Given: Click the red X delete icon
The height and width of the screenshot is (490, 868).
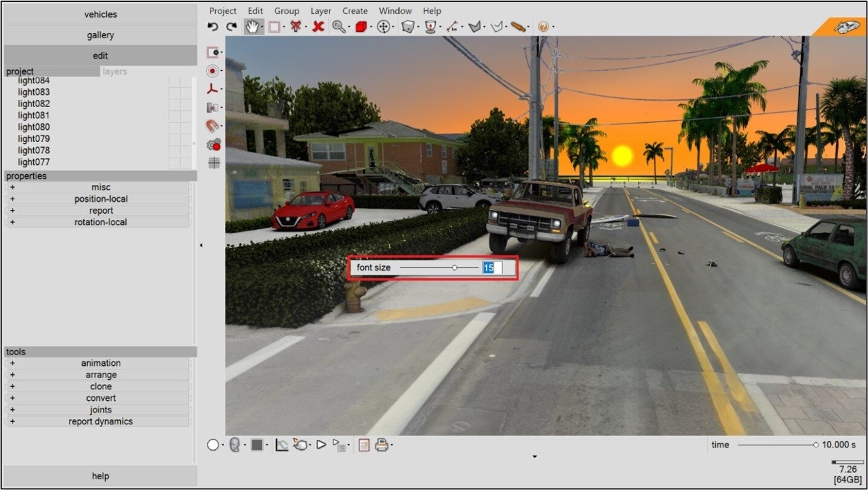Looking at the screenshot, I should (x=318, y=27).
